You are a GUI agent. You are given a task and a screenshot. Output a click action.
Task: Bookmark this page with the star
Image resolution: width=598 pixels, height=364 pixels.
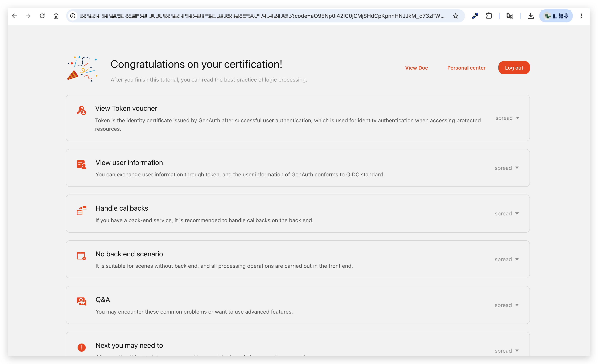[455, 16]
